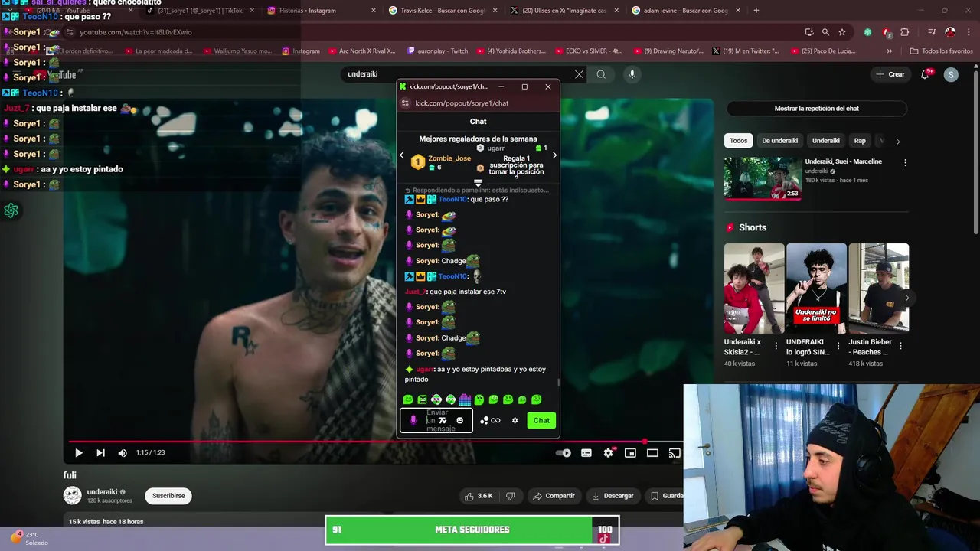Open the Kick emoji picker

click(x=459, y=420)
